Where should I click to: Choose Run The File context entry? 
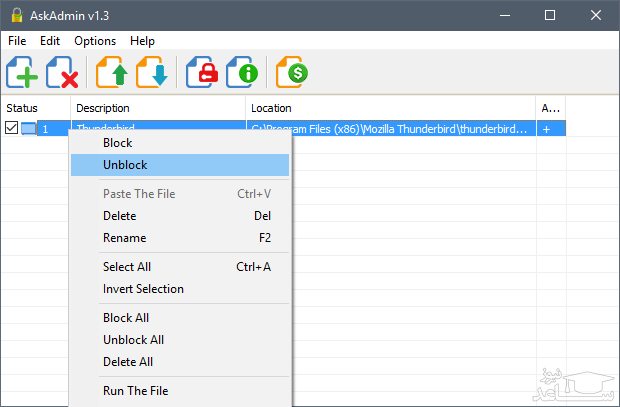click(x=137, y=390)
